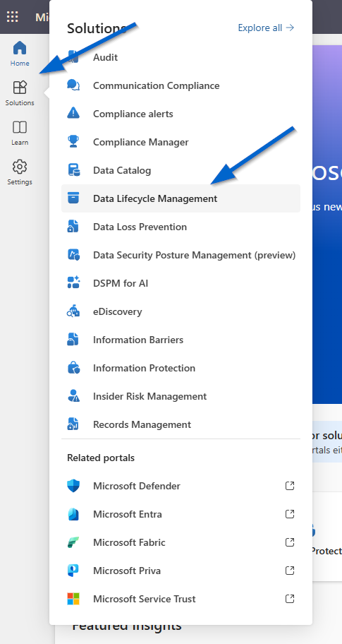Screen dimensions: 342x644
Task: Open external link icon for Service Trust
Action: (290, 599)
